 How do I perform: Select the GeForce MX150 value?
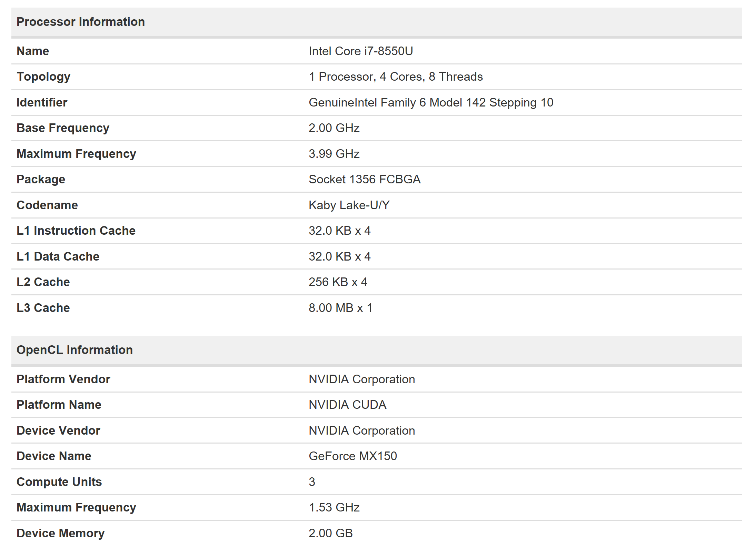(353, 456)
